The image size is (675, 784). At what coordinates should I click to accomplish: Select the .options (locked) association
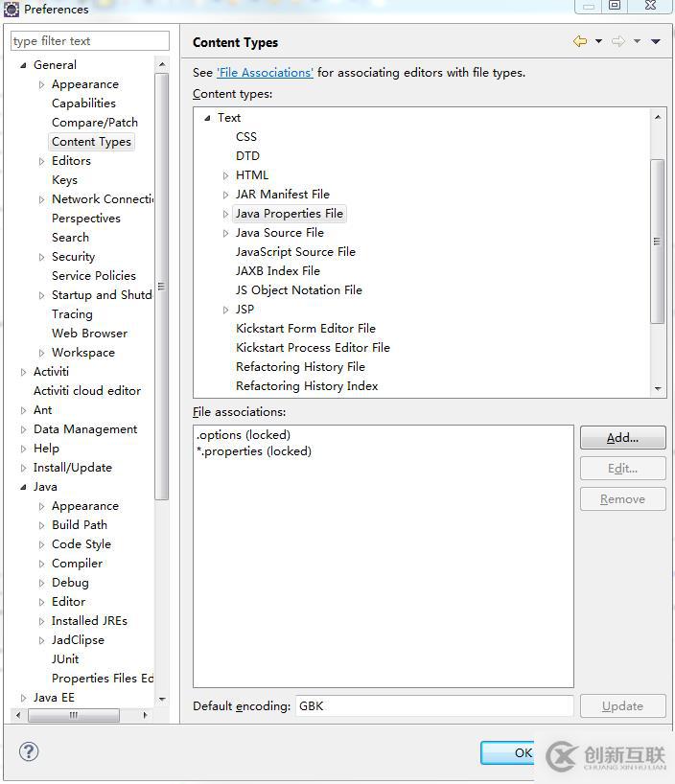244,435
